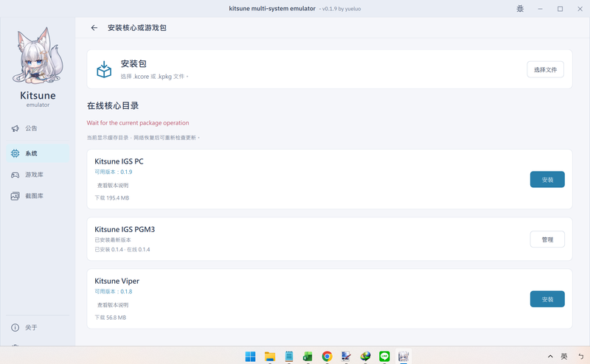The image size is (590, 364).
Task: Open Google Chrome from the taskbar
Action: click(x=327, y=356)
